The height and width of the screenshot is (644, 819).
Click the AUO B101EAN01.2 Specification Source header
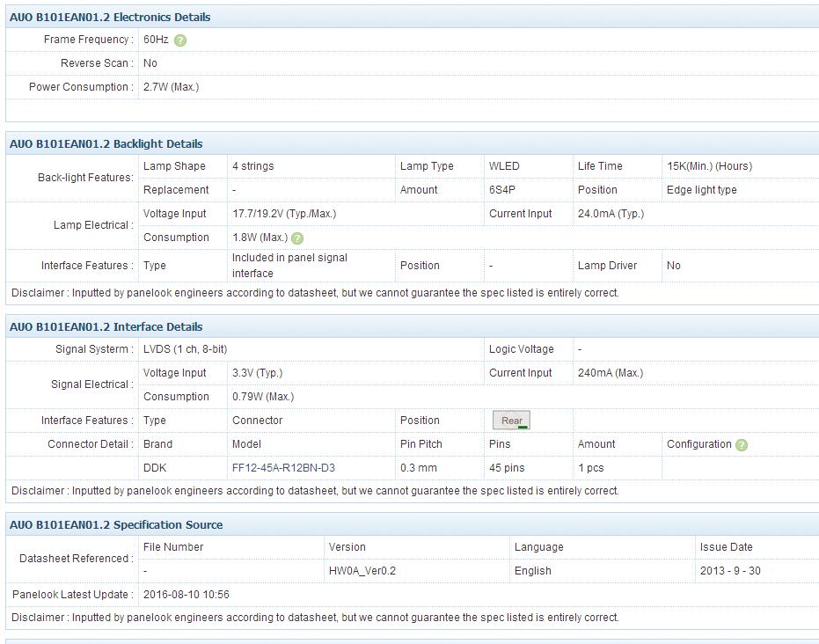point(116,525)
